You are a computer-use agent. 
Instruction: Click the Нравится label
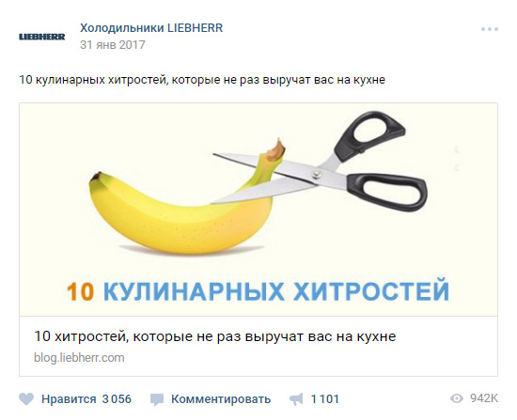pos(69,399)
